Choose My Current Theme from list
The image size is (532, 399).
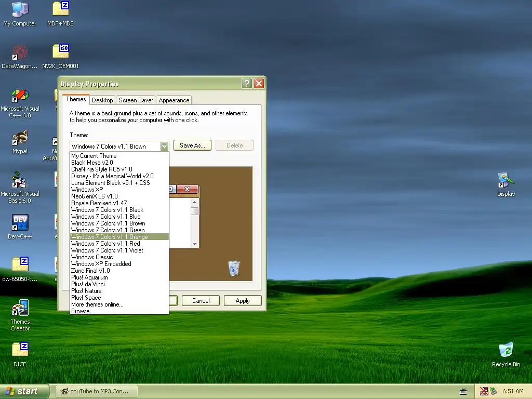point(119,156)
